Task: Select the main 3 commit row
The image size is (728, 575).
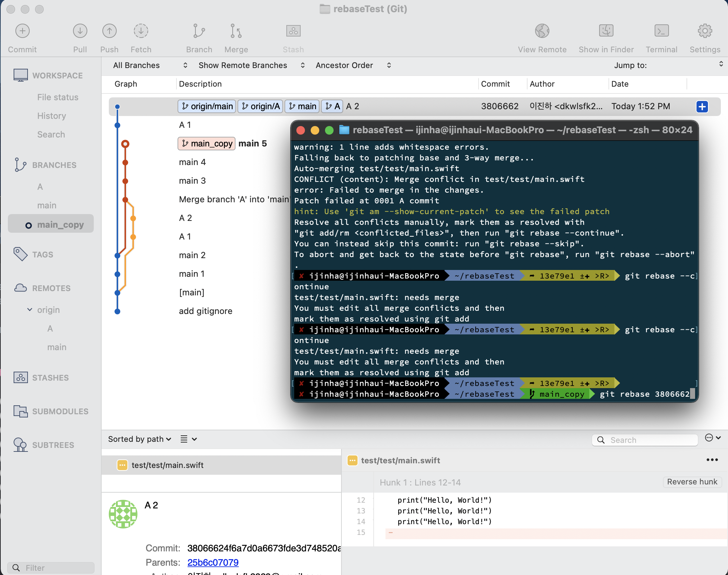Action: coord(192,181)
